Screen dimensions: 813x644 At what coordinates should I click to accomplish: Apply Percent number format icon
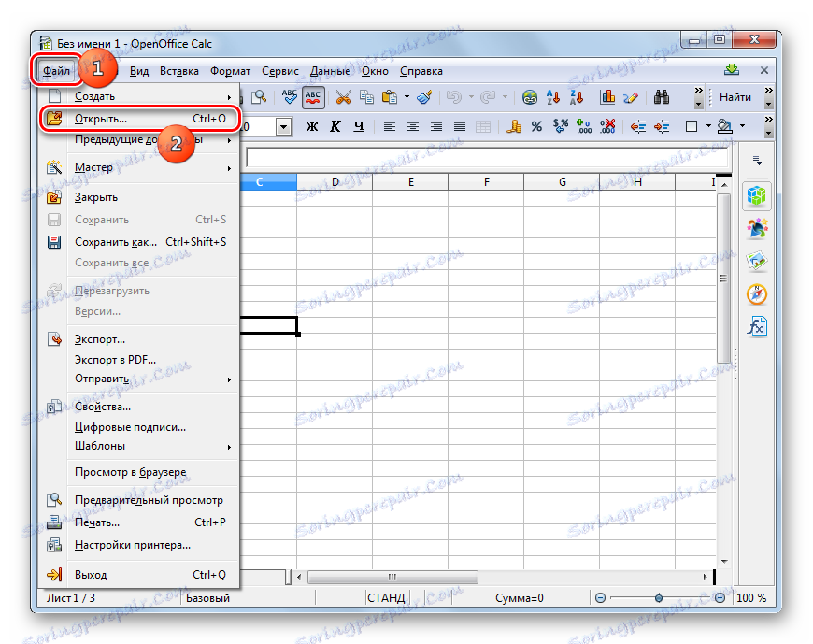536,126
